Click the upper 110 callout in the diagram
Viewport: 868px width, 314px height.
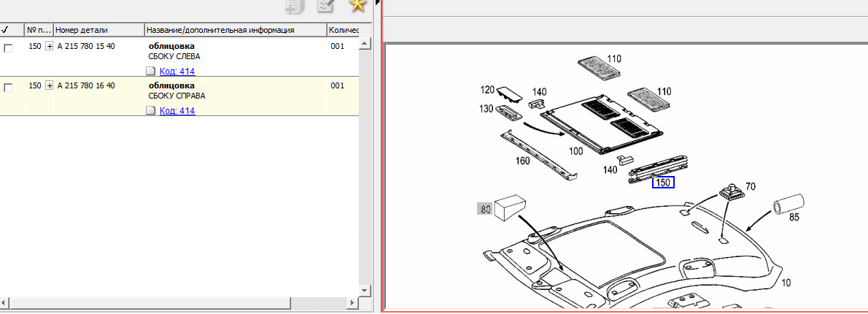(614, 58)
